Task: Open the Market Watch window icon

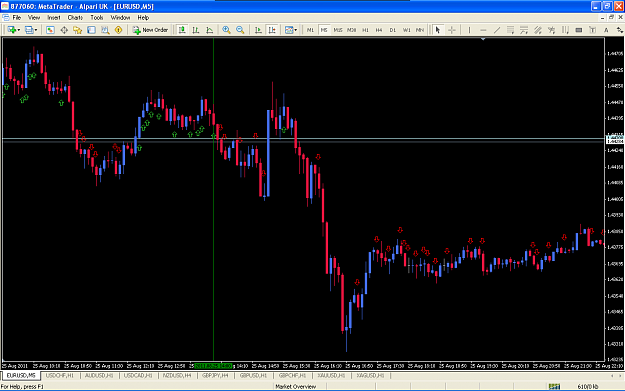Action: pyautogui.click(x=50, y=30)
